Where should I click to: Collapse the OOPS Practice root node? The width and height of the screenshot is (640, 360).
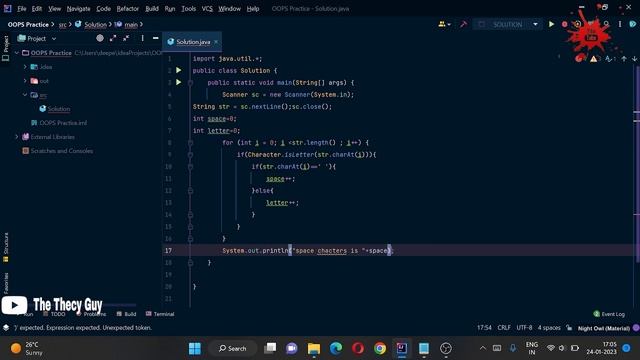tap(17, 53)
